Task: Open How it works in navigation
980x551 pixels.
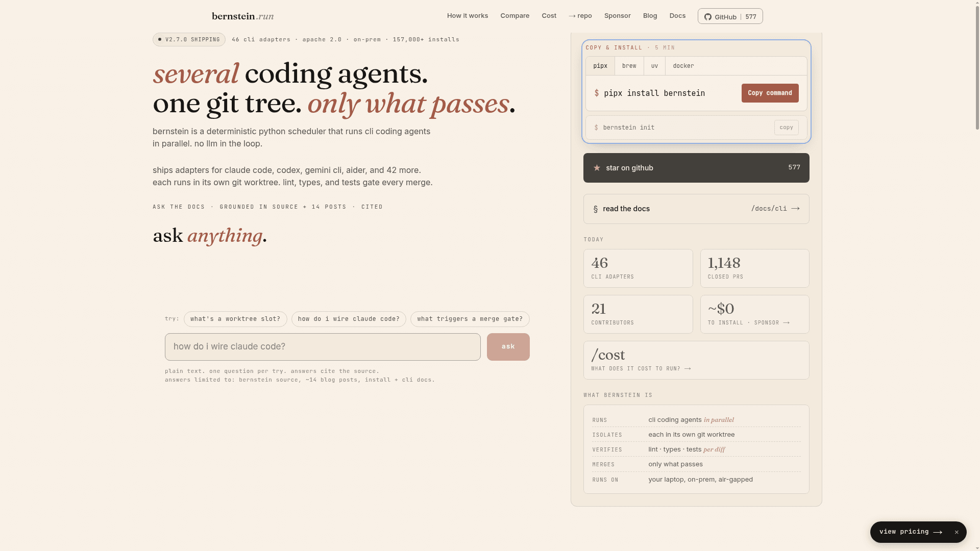Action: tap(468, 16)
